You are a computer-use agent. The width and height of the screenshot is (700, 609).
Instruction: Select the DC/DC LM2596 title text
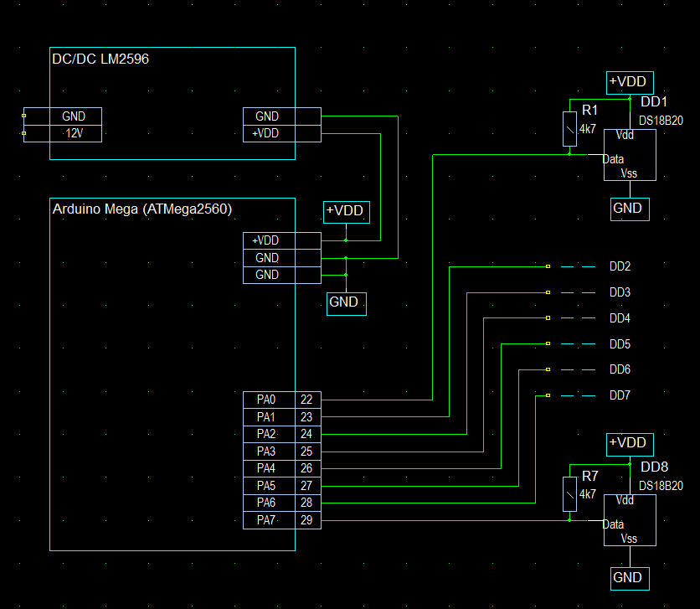[100, 59]
